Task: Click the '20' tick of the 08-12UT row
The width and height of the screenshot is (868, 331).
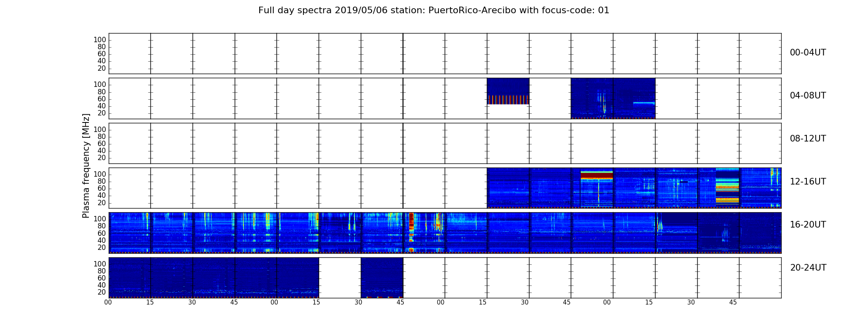Action: 102,158
